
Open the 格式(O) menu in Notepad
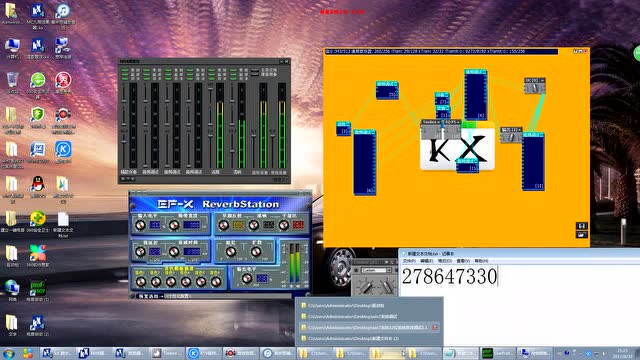(445, 261)
